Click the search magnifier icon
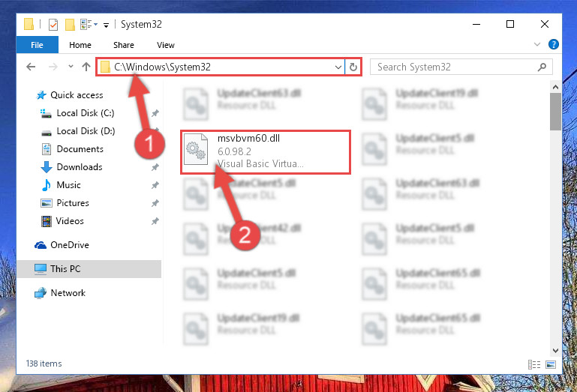Viewport: 577px width, 392px height. (x=542, y=67)
